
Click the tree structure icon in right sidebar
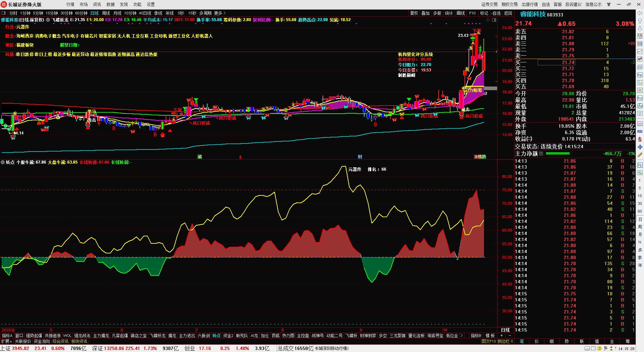tap(640, 83)
